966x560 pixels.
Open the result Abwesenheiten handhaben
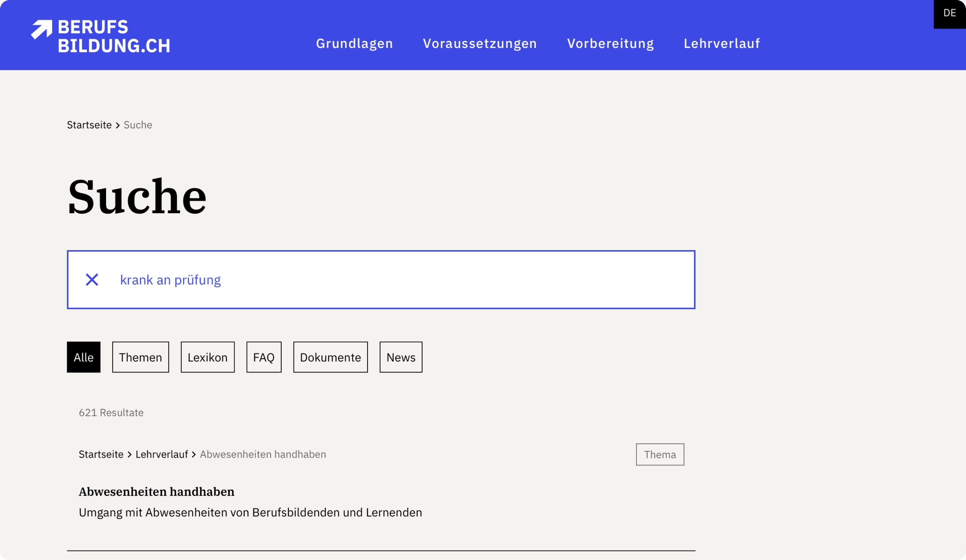[157, 491]
